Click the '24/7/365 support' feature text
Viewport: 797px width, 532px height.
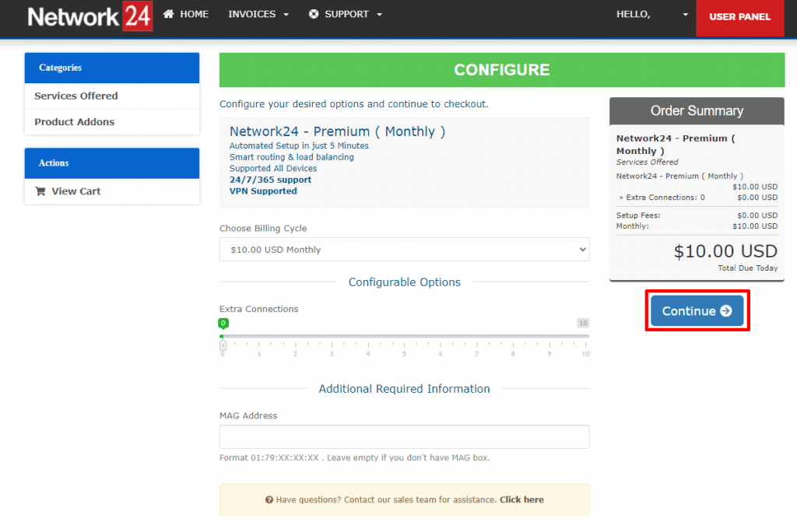(x=270, y=180)
